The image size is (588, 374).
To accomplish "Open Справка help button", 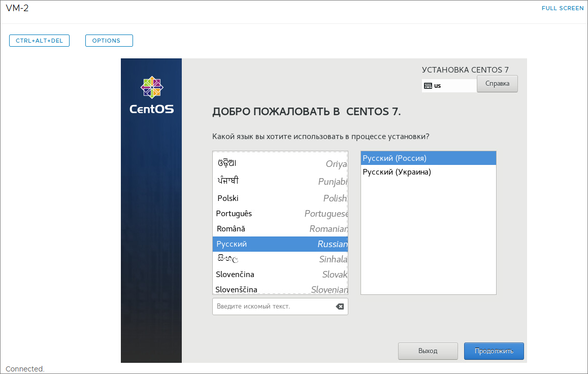I will pos(497,84).
